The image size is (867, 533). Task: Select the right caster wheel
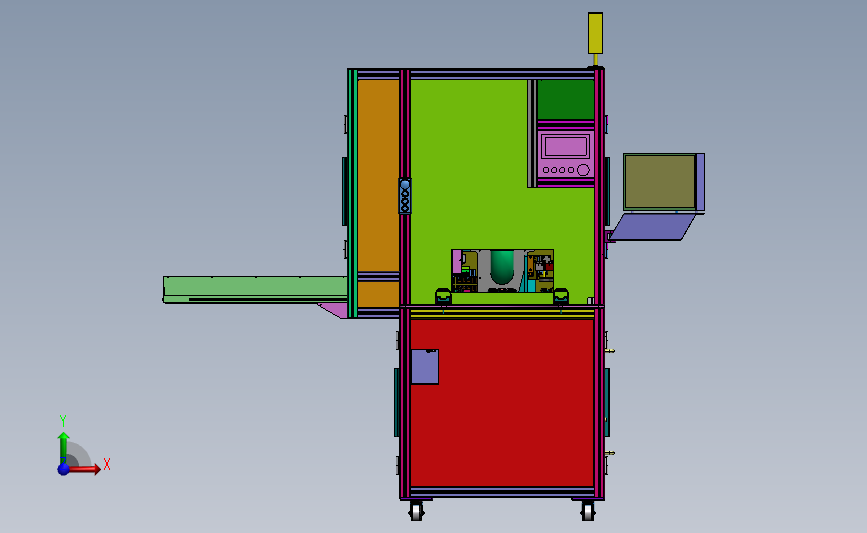point(588,511)
